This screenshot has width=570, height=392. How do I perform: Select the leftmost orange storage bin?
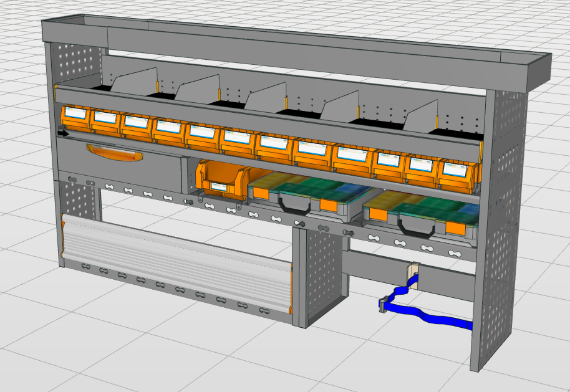75,118
